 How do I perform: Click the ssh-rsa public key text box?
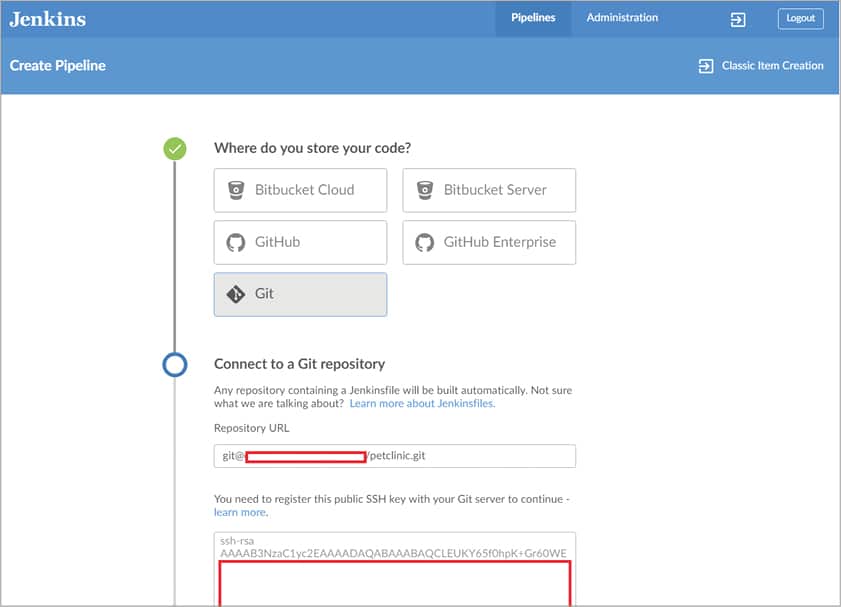395,569
